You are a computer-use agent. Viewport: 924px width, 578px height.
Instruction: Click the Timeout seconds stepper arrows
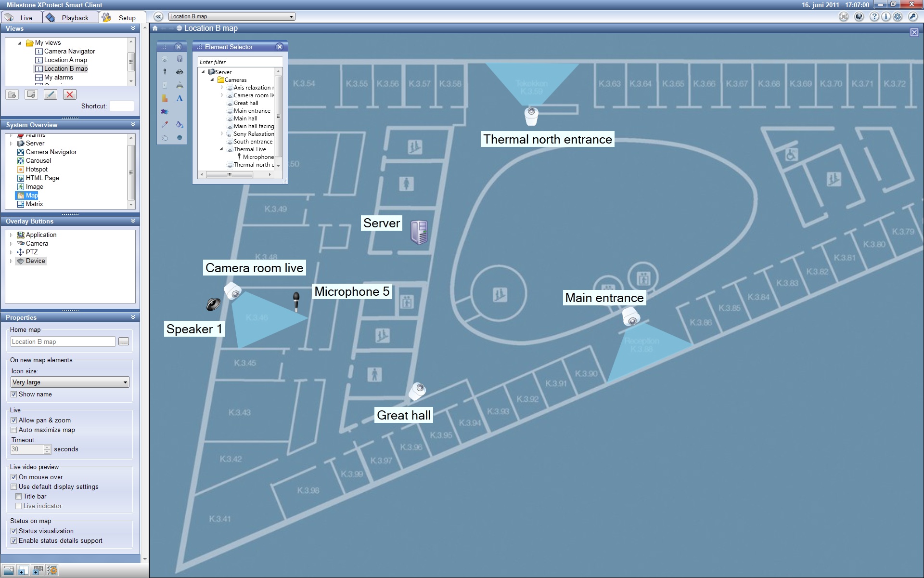47,449
